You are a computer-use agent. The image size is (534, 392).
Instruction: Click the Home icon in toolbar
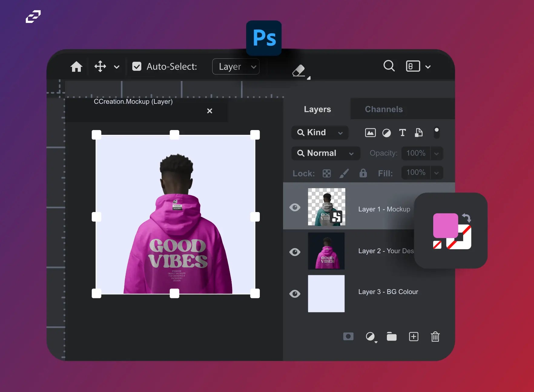pos(76,67)
